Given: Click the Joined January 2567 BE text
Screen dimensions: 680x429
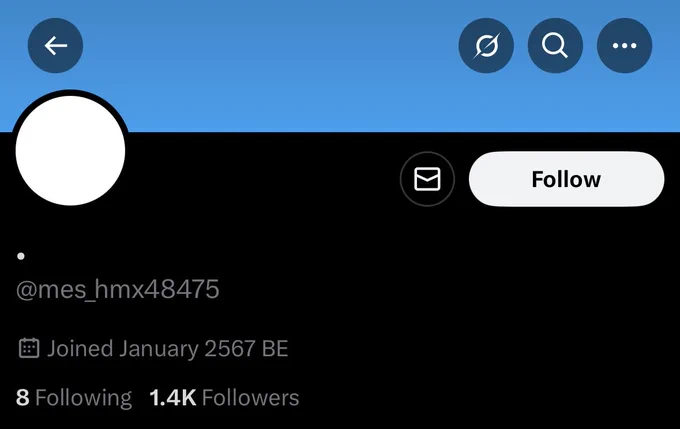Looking at the screenshot, I should coord(168,349).
